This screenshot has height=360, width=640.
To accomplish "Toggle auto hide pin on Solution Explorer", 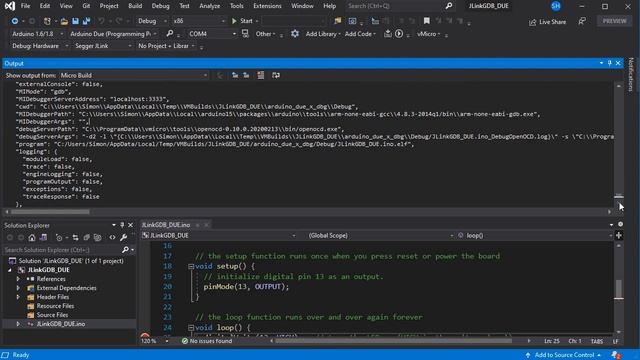I will tap(122, 225).
